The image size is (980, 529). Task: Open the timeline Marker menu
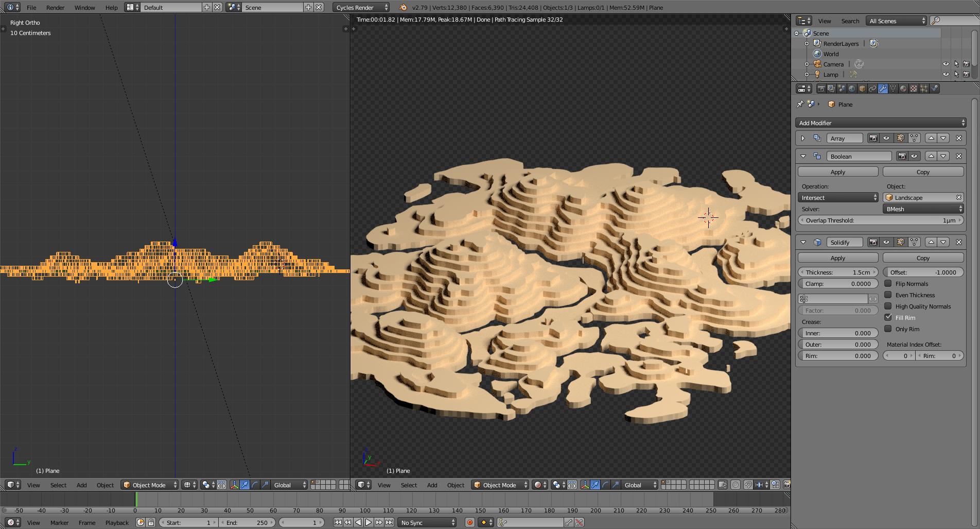pos(59,522)
